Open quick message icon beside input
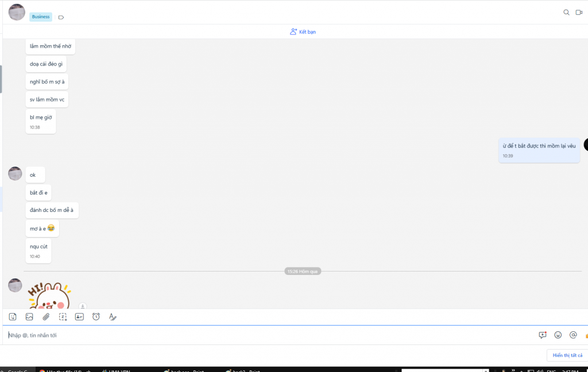 [542, 335]
